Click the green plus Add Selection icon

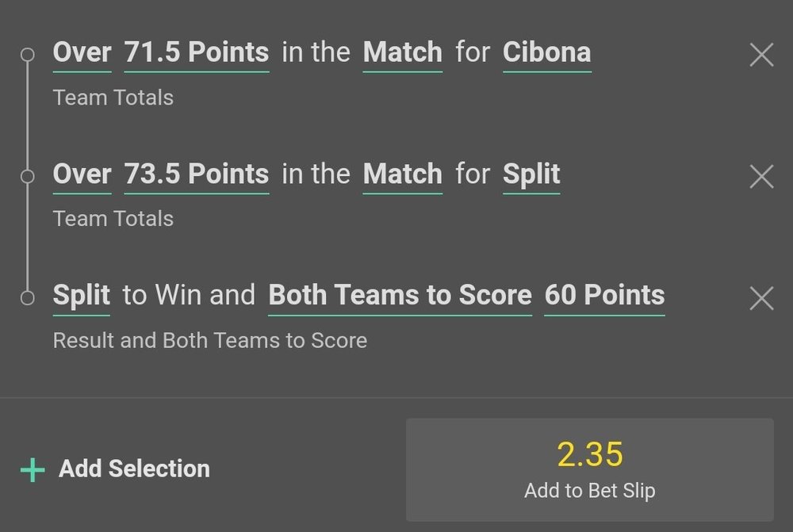33,469
